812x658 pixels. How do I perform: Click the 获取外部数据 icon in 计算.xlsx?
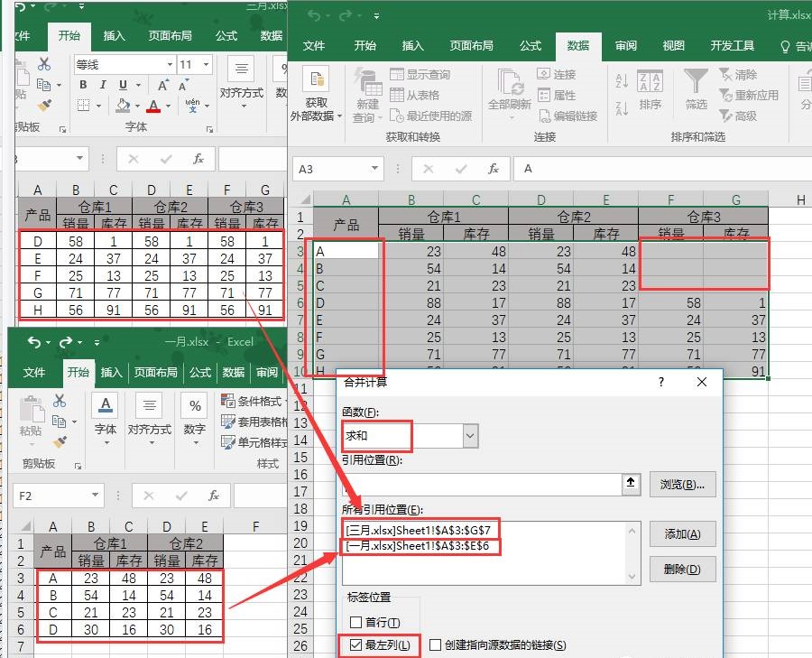click(x=317, y=80)
